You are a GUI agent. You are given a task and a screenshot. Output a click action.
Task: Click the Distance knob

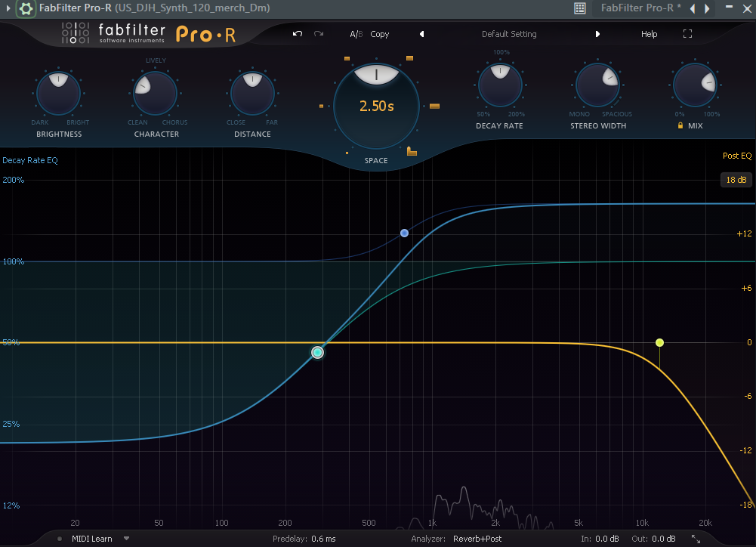coord(253,93)
